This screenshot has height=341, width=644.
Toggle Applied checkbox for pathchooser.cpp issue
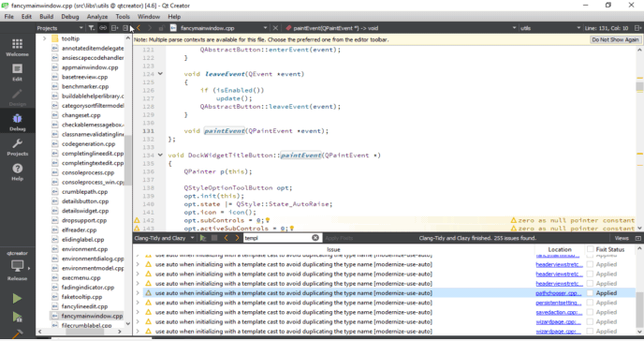pyautogui.click(x=591, y=293)
